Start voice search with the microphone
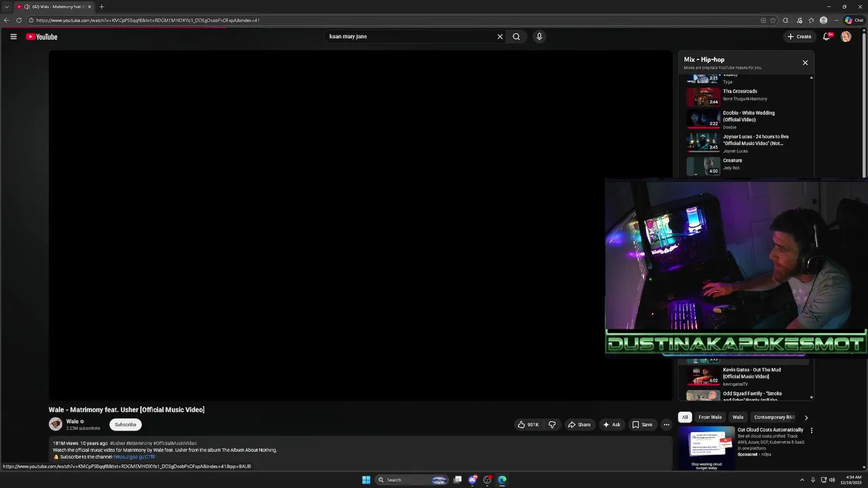 (x=539, y=37)
